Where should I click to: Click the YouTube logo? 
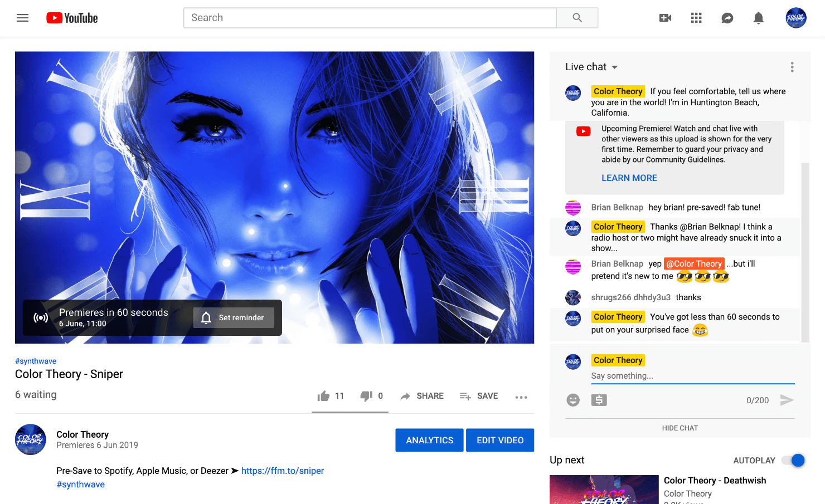tap(71, 17)
